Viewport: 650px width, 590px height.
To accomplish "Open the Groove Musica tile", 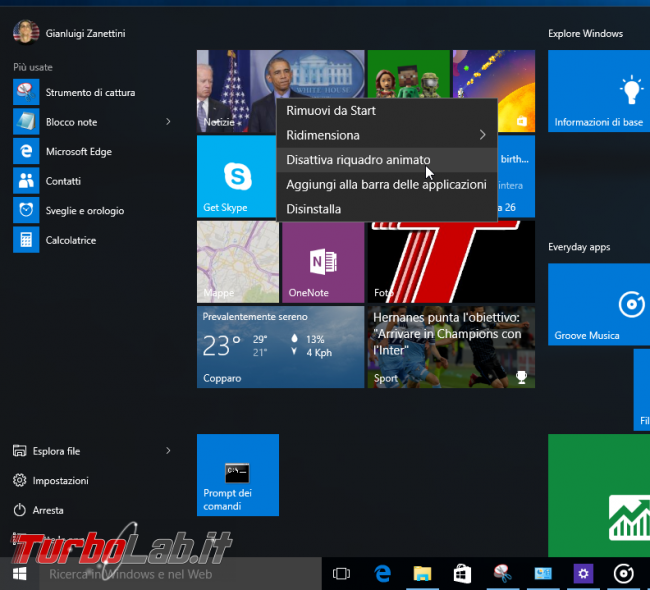I will coord(599,304).
